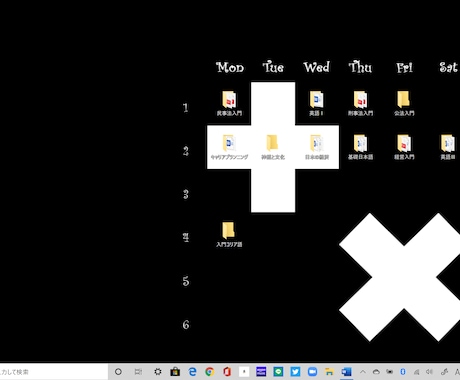Open Cortana circle icon in taskbar
Image resolution: width=460 pixels, height=380 pixels.
118,372
